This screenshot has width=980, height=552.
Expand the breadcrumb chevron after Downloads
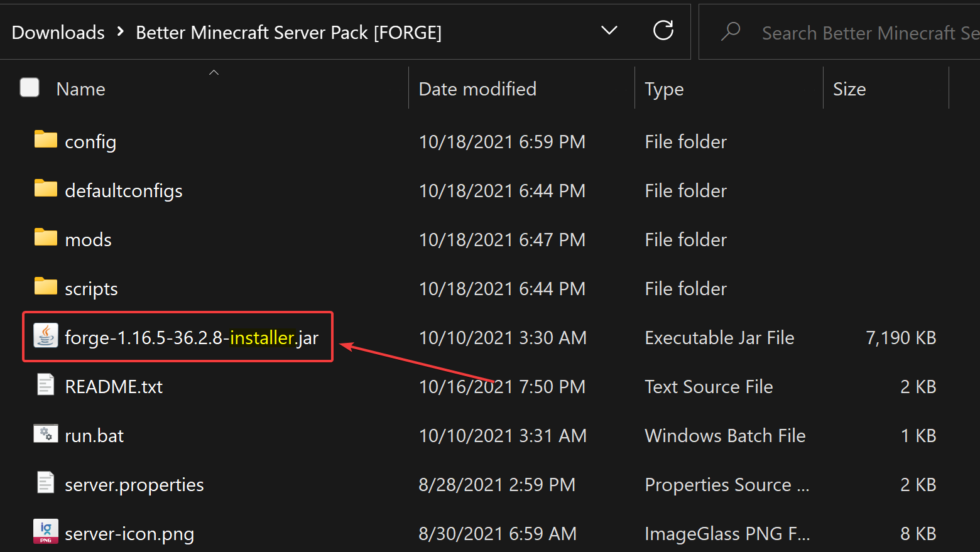(x=121, y=31)
